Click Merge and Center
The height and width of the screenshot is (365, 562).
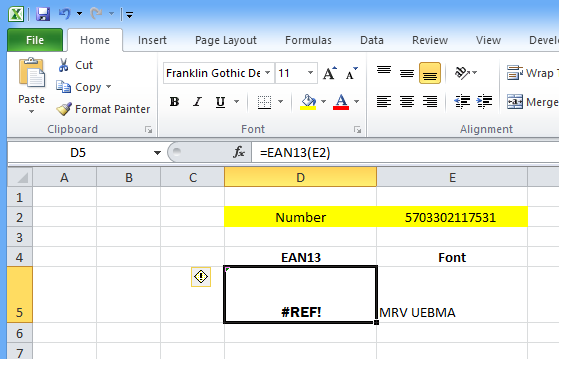pyautogui.click(x=532, y=102)
